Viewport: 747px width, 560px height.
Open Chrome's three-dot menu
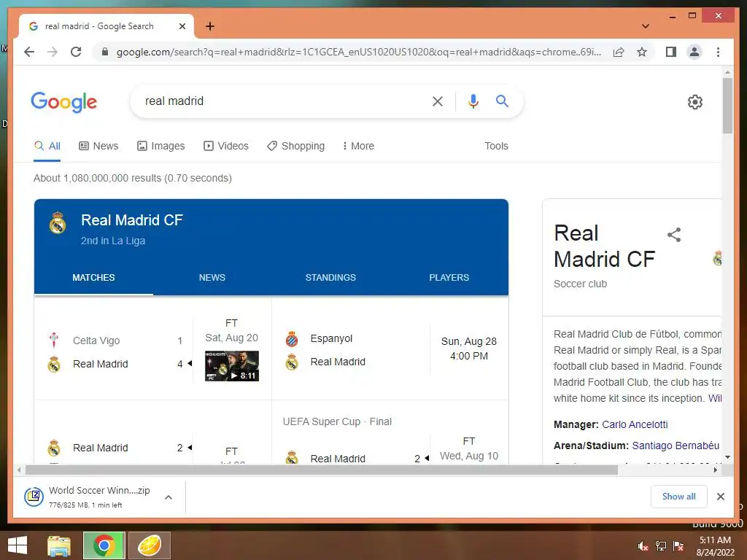click(718, 52)
